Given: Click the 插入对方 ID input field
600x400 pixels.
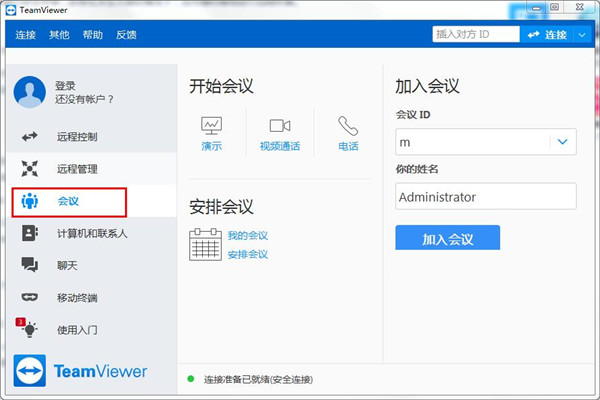Looking at the screenshot, I should coord(476,34).
